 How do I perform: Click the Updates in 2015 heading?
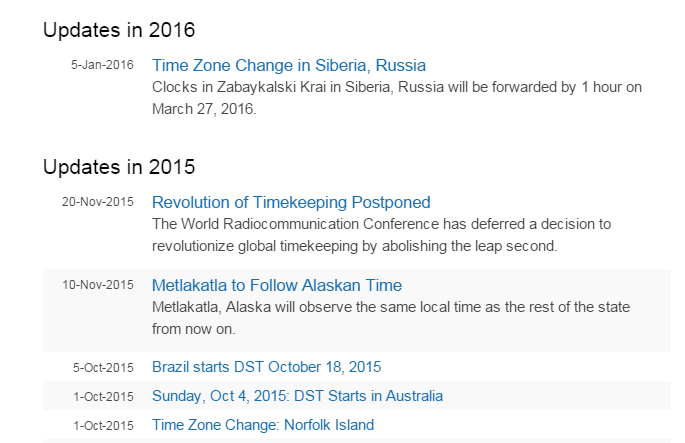(x=119, y=167)
